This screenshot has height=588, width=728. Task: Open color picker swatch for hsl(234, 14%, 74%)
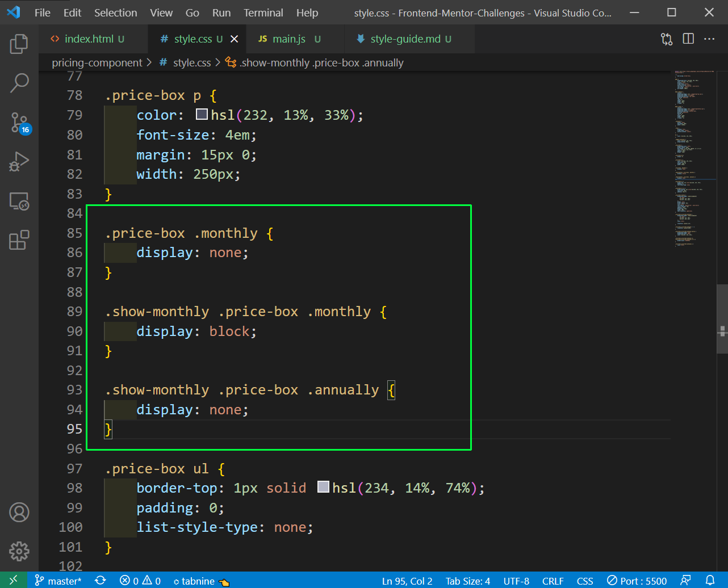[x=323, y=487]
